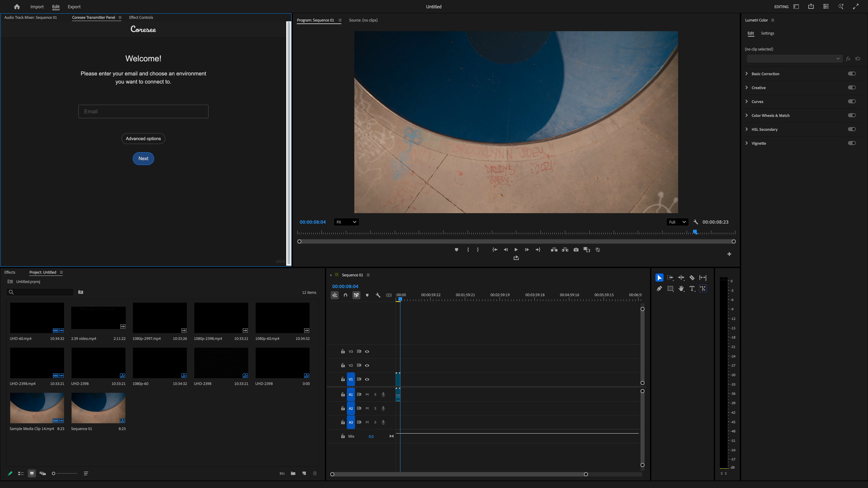Screen dimensions: 868x488
Task: Select the Type tool
Action: (692, 289)
